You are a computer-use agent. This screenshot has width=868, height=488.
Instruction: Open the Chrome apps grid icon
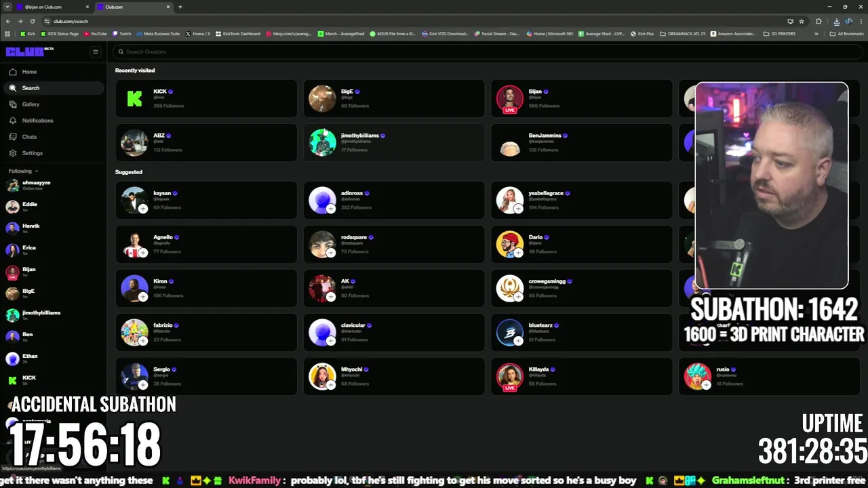(x=7, y=33)
